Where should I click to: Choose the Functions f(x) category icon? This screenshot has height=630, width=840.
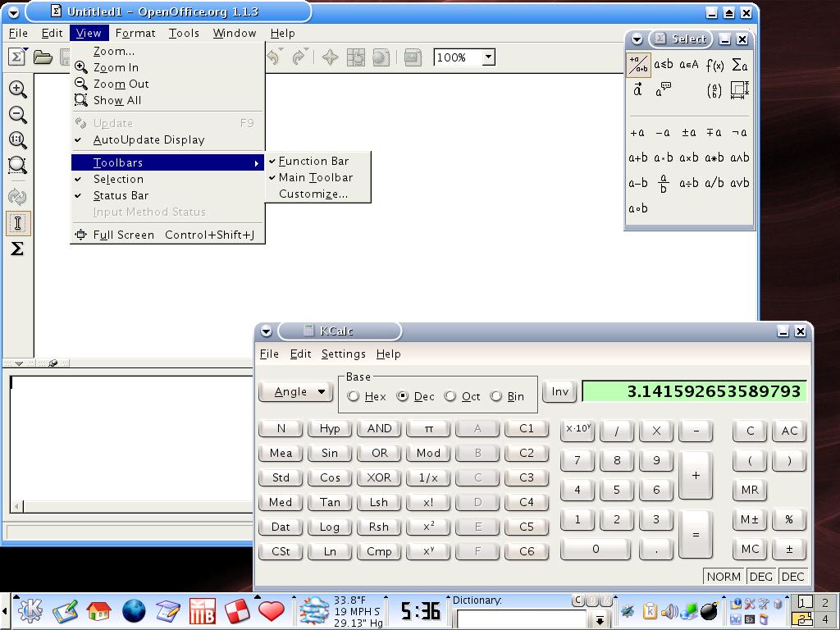pyautogui.click(x=714, y=65)
